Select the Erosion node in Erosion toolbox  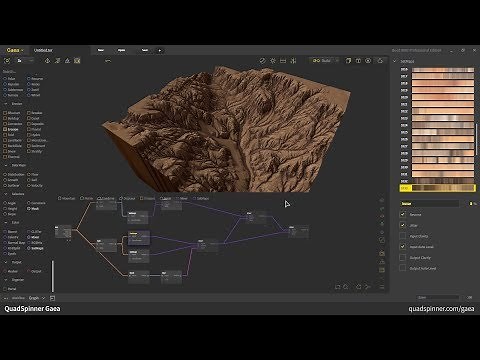[11, 129]
